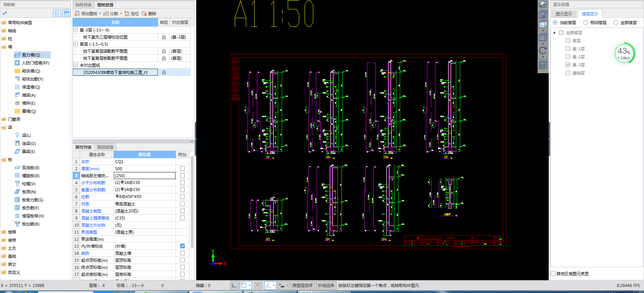Viewport: 644px width, 293px height.
Task: Toggle the orthogonal mode icon in status bar
Action: pos(234,285)
